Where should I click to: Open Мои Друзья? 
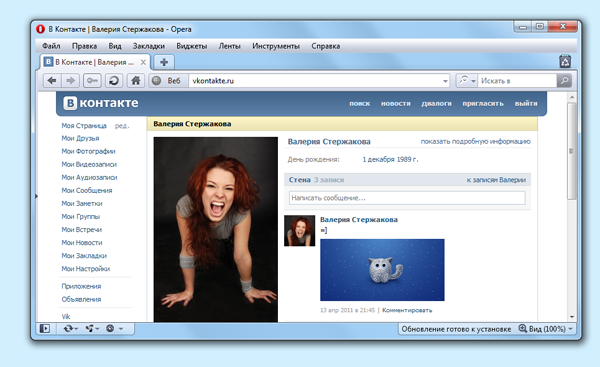click(x=80, y=138)
